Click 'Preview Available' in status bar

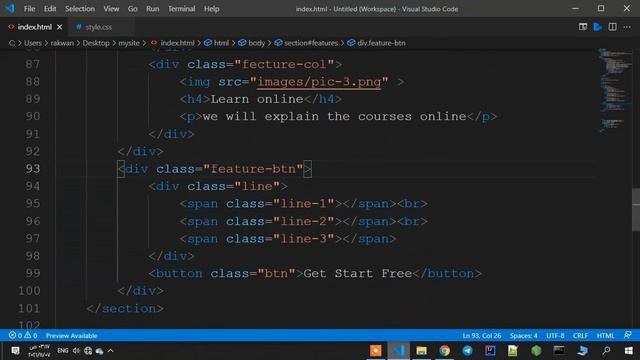pyautogui.click(x=71, y=336)
